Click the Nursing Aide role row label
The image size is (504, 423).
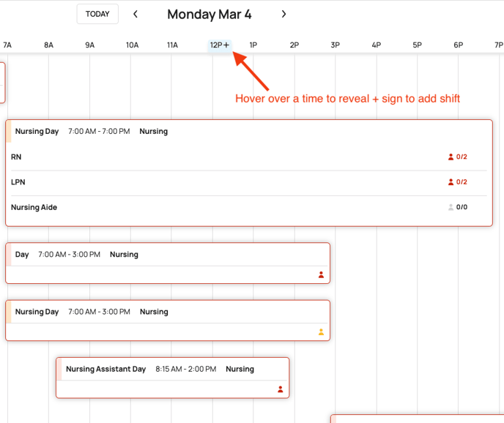[34, 207]
